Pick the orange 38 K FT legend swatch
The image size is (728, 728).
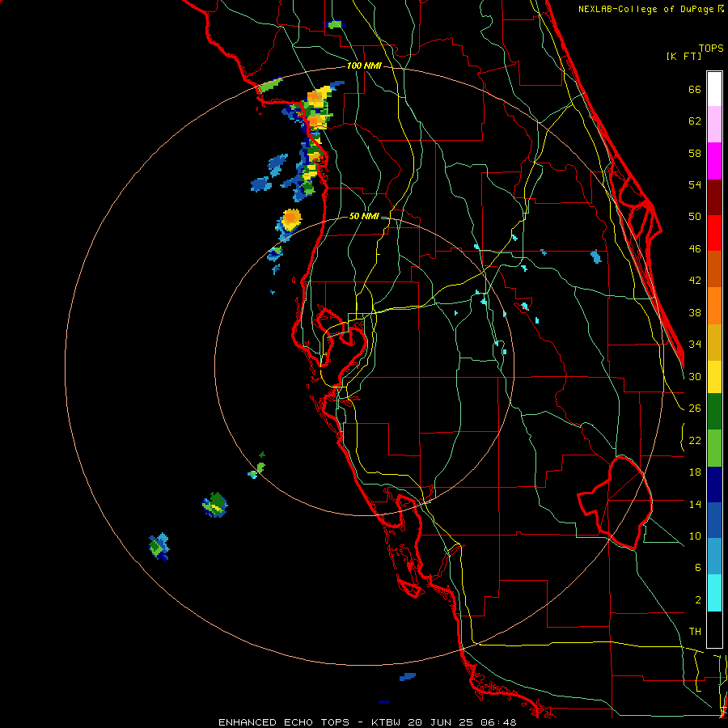714,306
